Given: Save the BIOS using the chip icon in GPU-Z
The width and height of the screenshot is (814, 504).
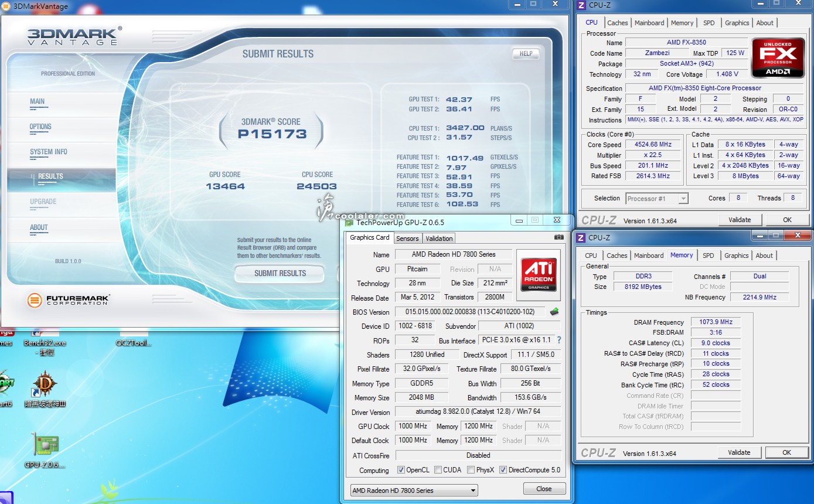Looking at the screenshot, I should click(x=554, y=312).
